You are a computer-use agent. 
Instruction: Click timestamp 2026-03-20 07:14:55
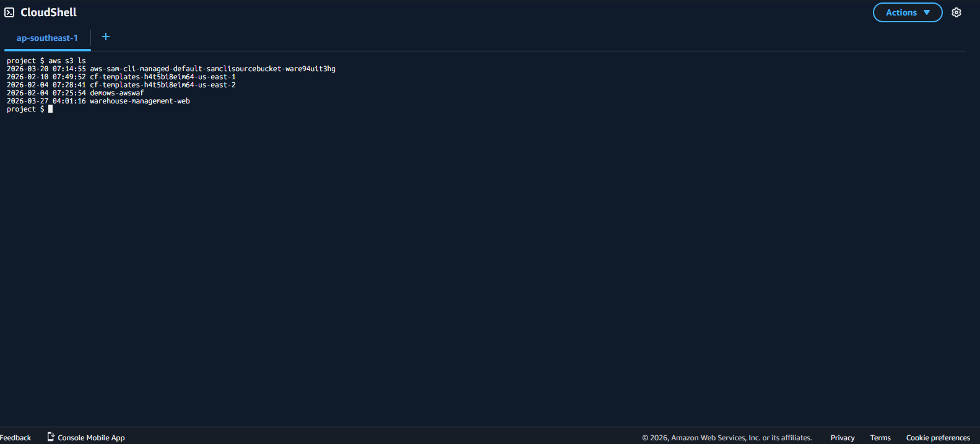[x=46, y=69]
